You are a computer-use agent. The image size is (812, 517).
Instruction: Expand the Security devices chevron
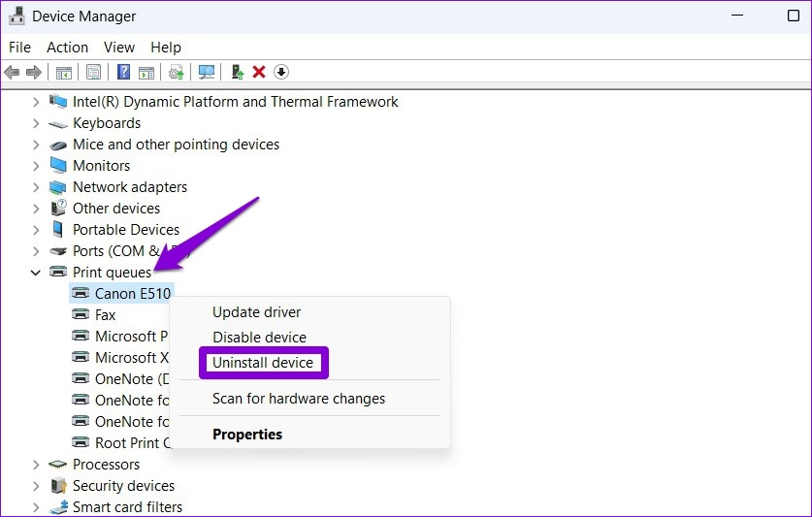click(x=36, y=486)
